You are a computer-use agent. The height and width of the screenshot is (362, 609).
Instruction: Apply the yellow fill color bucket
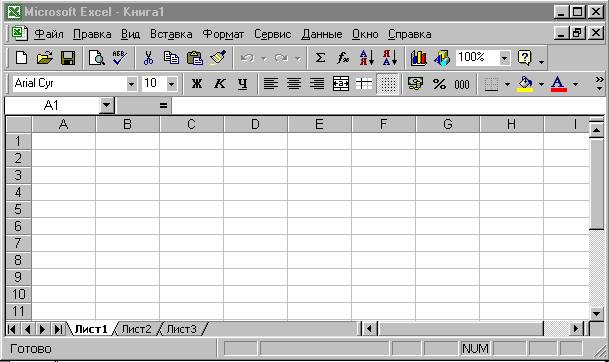coord(525,84)
